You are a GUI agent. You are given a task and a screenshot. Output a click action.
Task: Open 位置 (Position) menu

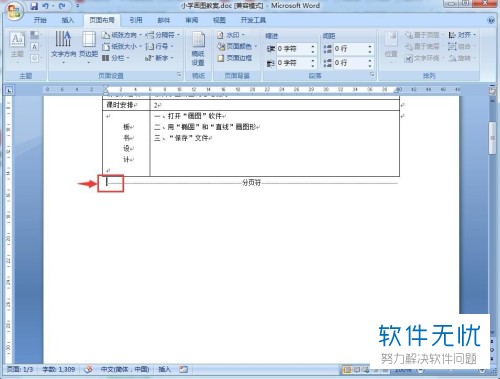tap(391, 47)
